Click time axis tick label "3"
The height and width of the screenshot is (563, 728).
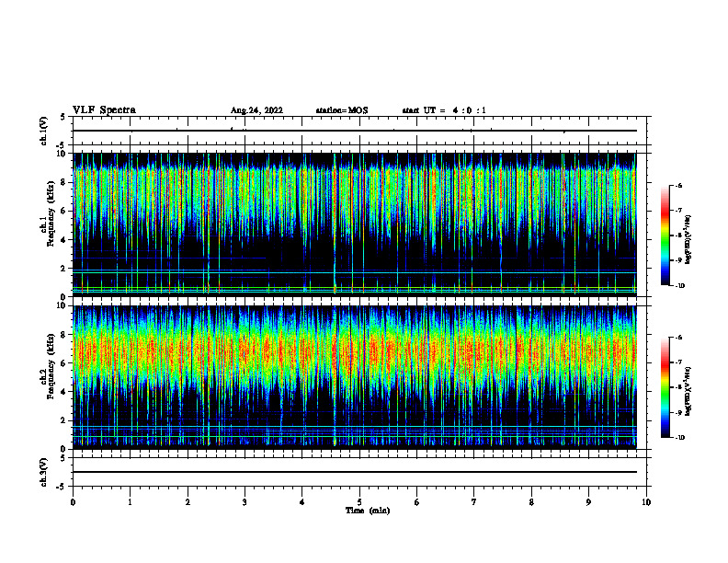pyautogui.click(x=245, y=502)
